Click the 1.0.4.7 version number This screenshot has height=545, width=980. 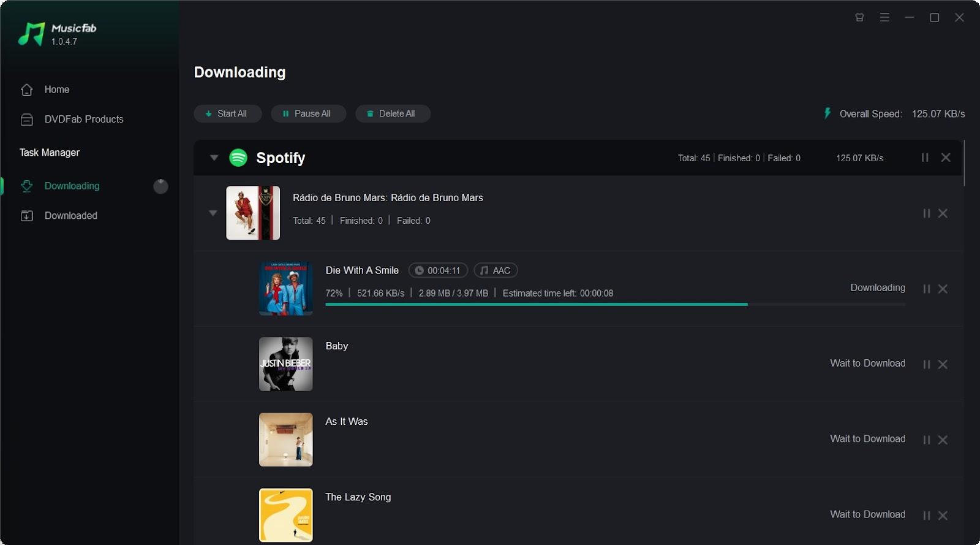click(x=64, y=42)
